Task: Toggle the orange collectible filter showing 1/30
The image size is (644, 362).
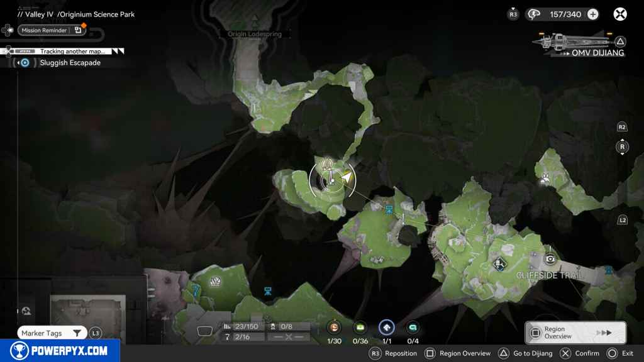Action: pos(334,327)
